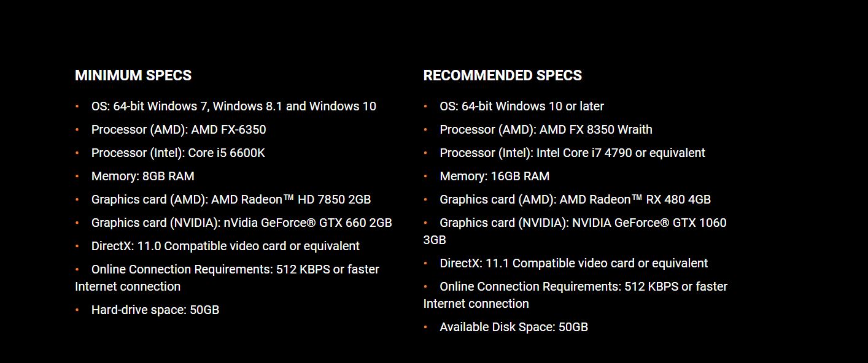Click the Core i5 6600K processor entry
The height and width of the screenshot is (363, 868).
(x=178, y=153)
